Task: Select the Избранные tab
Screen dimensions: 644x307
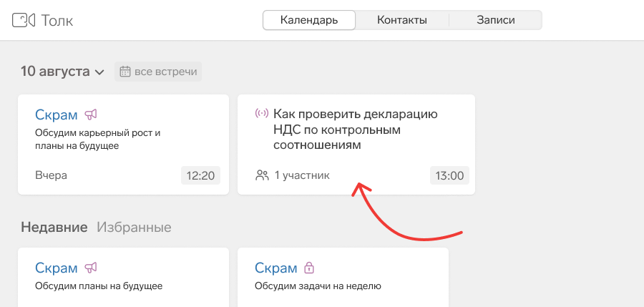Action: pos(134,228)
